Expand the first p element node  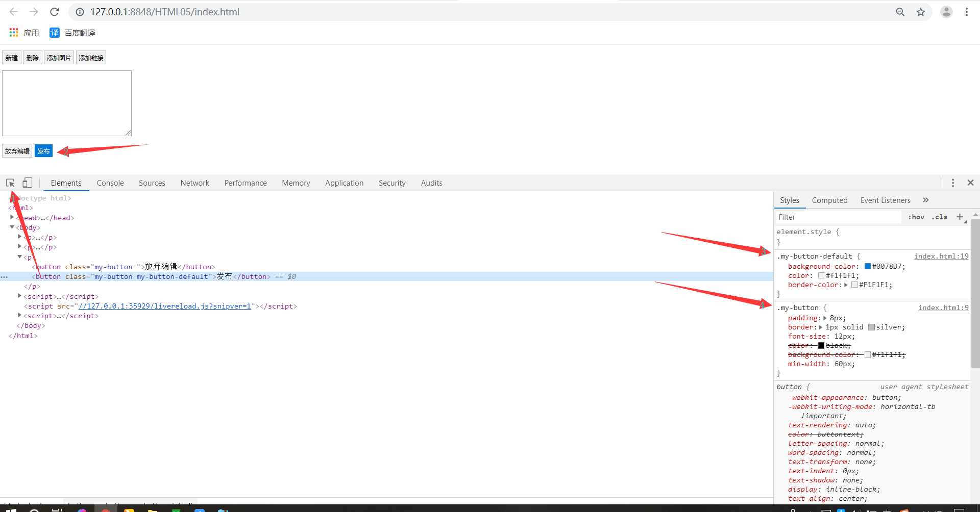coord(20,237)
